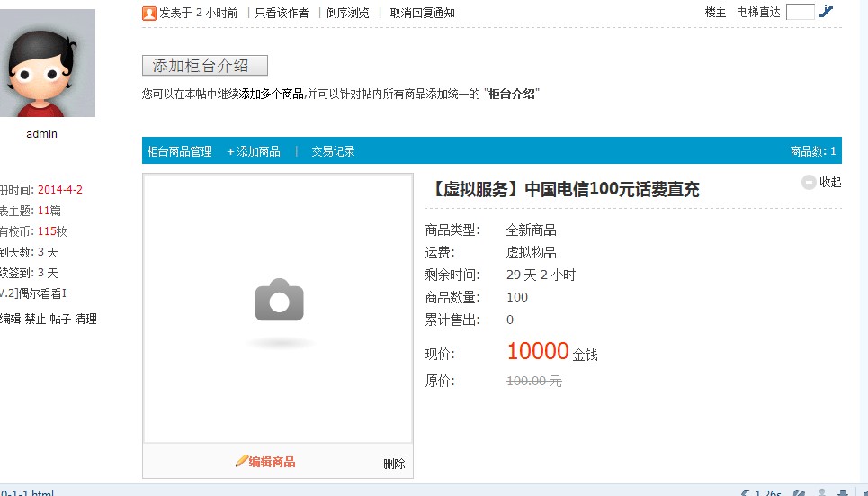Click the escalator jump icon next to 电梯直达
The height and width of the screenshot is (496, 868).
826,11
